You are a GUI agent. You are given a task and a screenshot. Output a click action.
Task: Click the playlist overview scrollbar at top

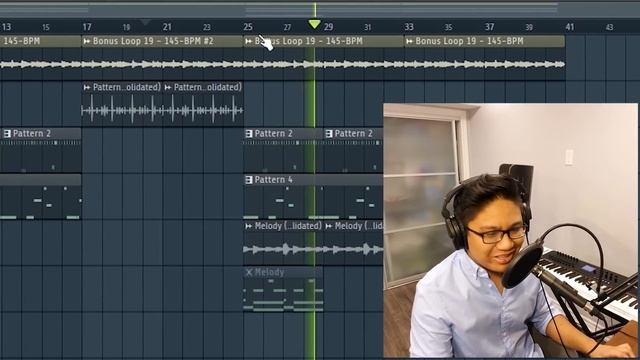[320, 9]
